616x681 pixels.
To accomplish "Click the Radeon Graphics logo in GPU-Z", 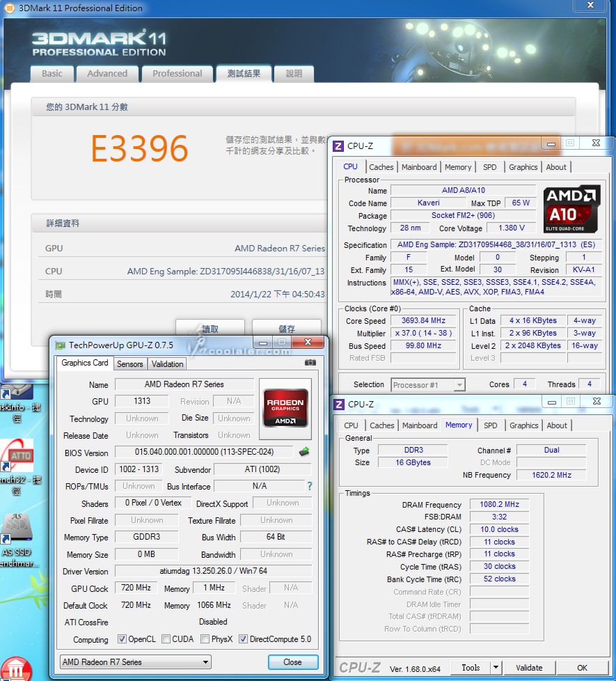I will click(x=285, y=409).
